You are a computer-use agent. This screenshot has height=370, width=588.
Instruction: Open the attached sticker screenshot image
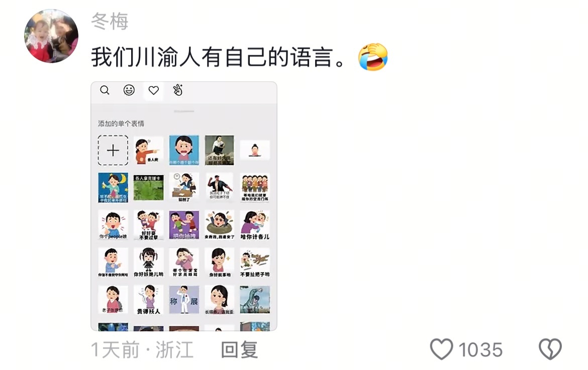[184, 206]
